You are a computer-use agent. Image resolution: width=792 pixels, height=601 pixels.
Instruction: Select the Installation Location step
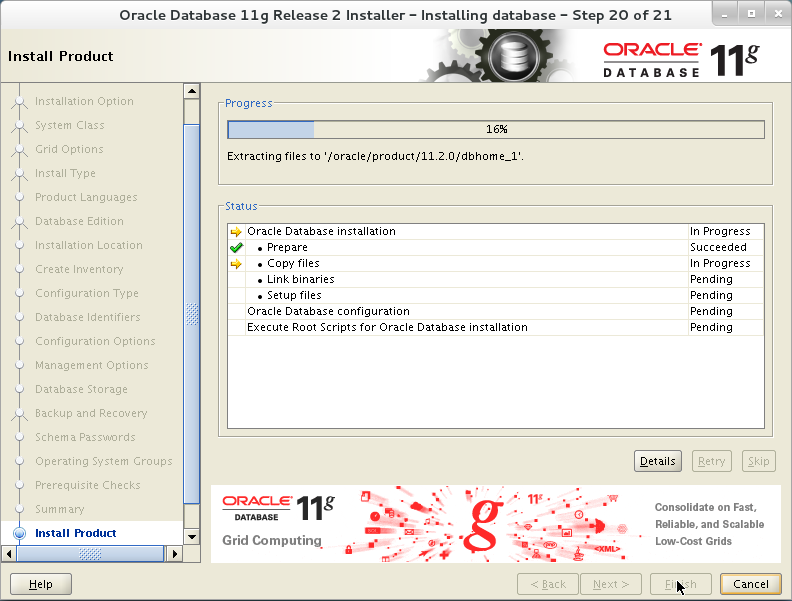tap(89, 245)
